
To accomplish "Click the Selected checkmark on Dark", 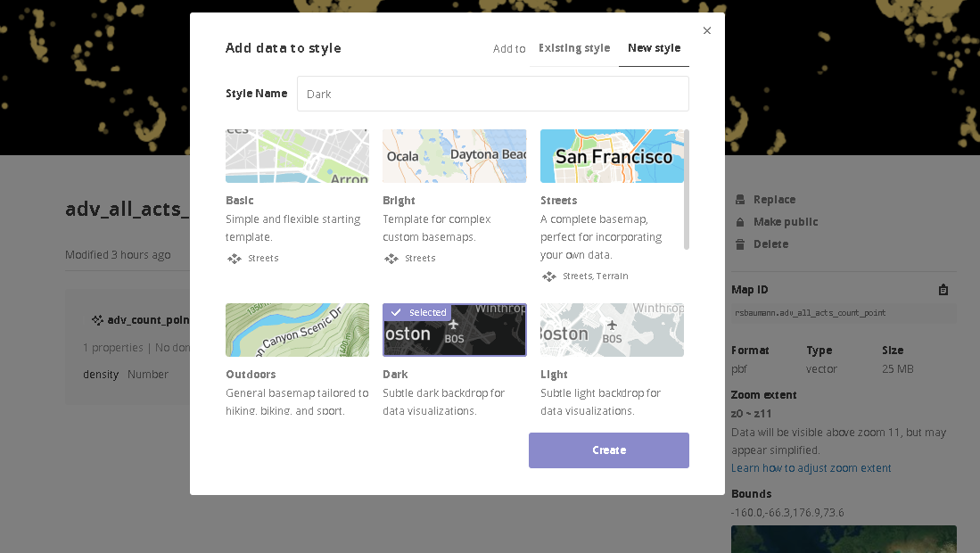I will pyautogui.click(x=396, y=312).
